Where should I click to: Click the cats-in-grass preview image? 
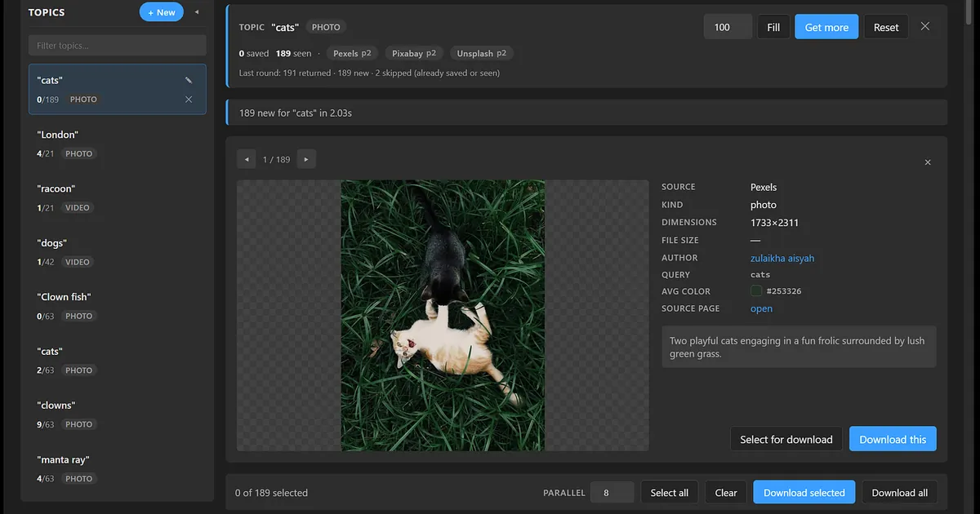click(443, 316)
